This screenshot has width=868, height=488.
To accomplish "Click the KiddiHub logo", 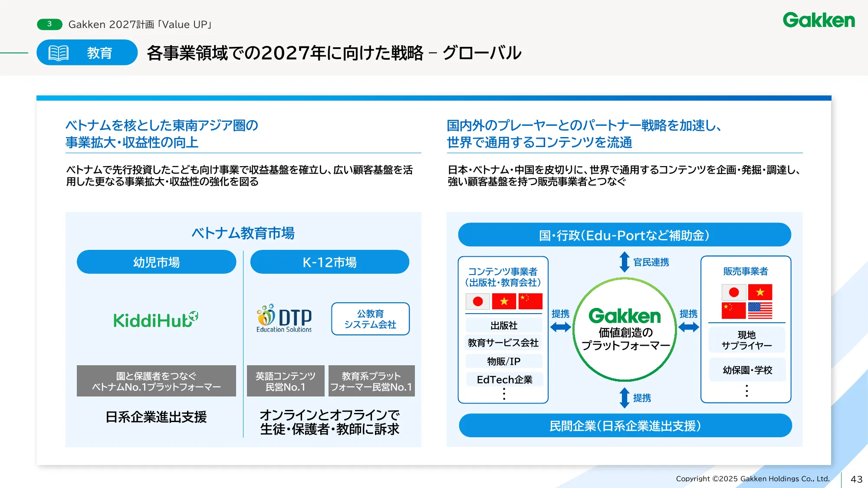I will (155, 320).
